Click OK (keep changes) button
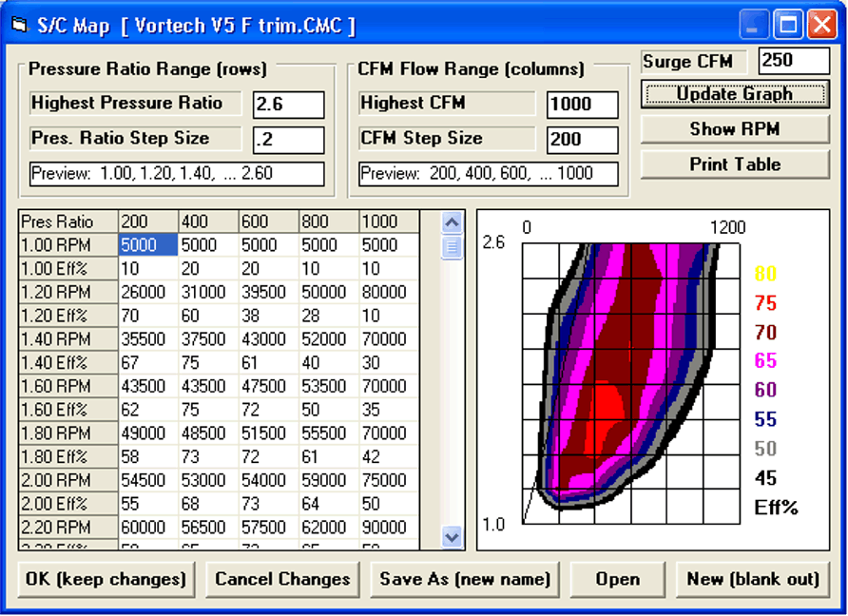Image resolution: width=848 pixels, height=616 pixels. [x=106, y=580]
